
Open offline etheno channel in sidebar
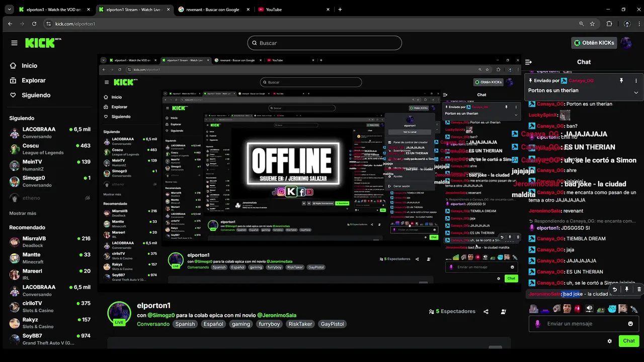50,198
